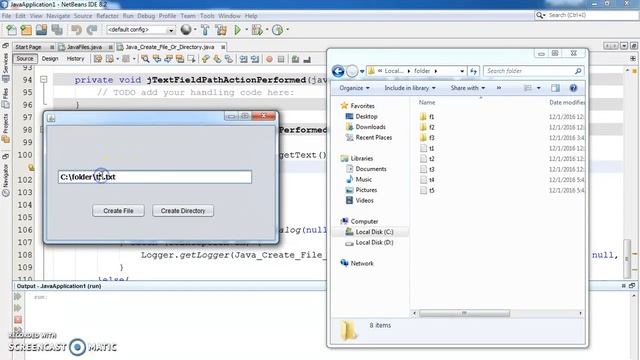Select Network in navigation pane
Viewport: 640px width, 360px height.
pos(357,263)
